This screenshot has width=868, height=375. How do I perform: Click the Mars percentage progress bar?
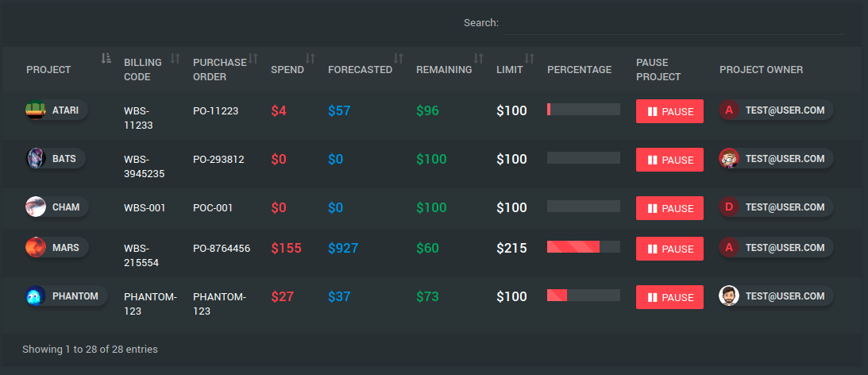(x=584, y=246)
